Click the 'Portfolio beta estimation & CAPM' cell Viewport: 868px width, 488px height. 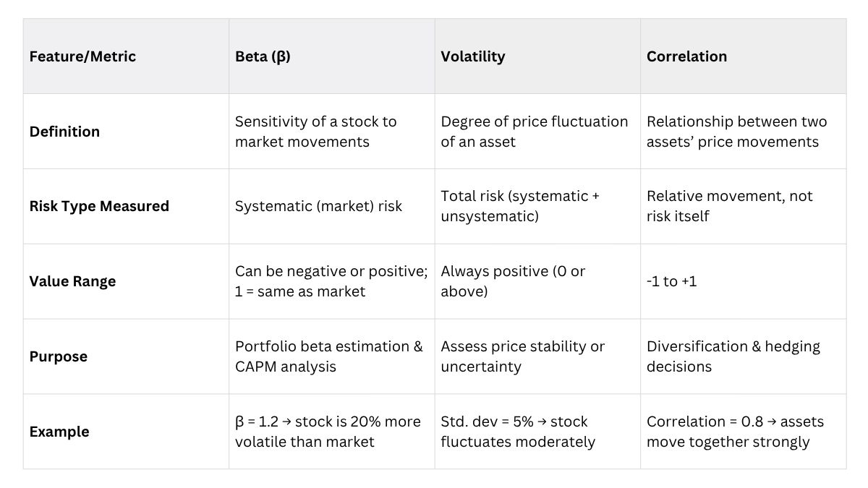pos(328,356)
